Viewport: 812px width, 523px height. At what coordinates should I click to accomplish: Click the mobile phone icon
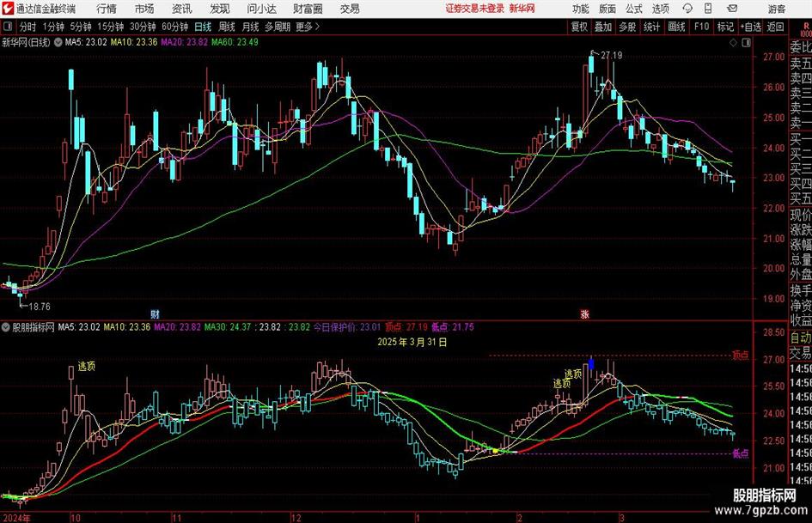(x=708, y=9)
